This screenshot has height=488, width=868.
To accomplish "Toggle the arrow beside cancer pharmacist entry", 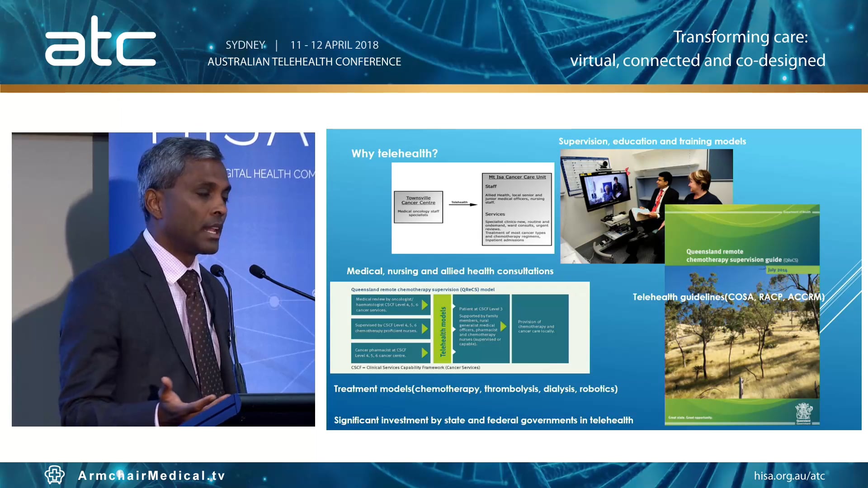I will tap(425, 353).
